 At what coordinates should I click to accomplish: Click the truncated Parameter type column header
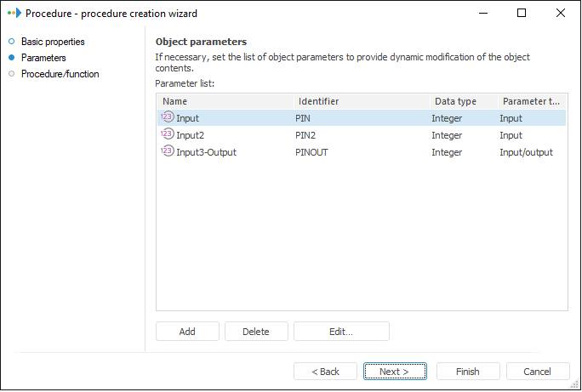coord(531,101)
